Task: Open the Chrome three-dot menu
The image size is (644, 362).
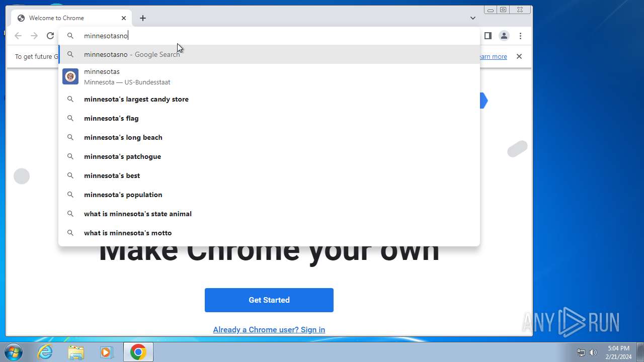Action: click(521, 36)
